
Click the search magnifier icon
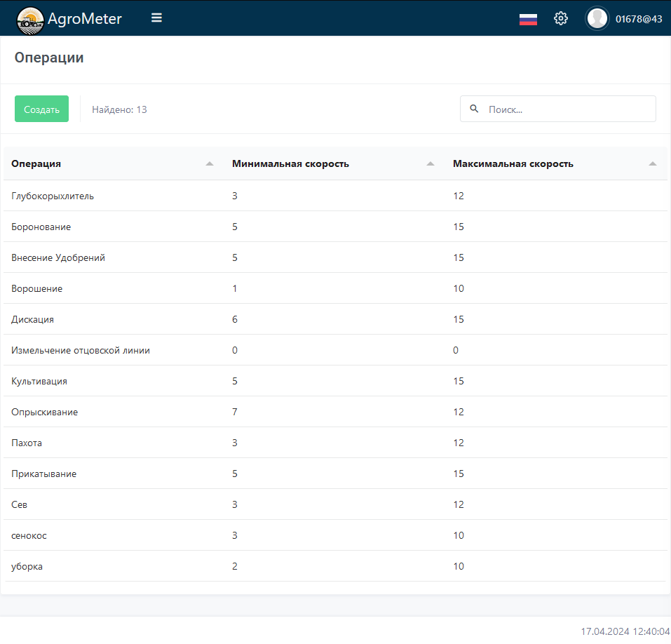tap(474, 109)
